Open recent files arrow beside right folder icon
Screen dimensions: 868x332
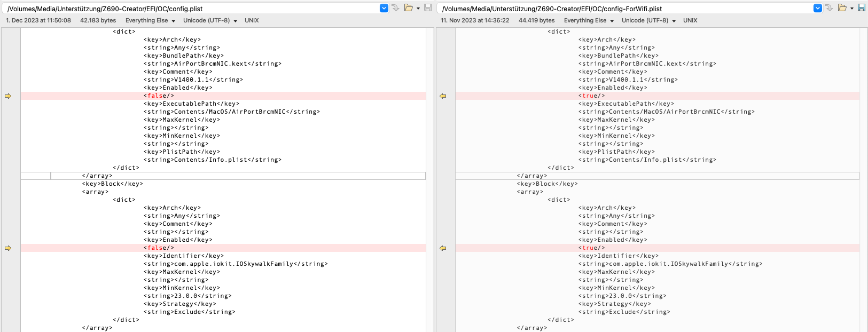852,9
